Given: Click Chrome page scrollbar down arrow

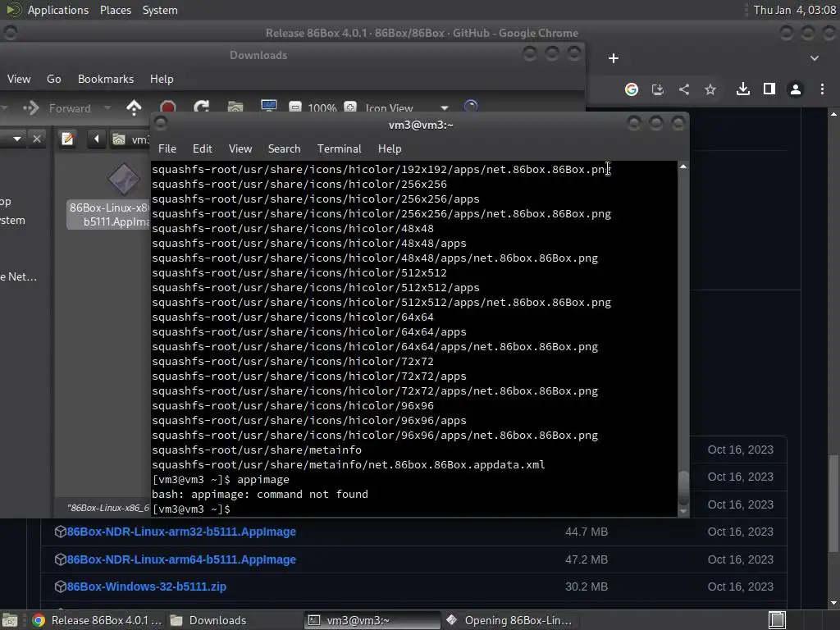Looking at the screenshot, I should click(833, 603).
